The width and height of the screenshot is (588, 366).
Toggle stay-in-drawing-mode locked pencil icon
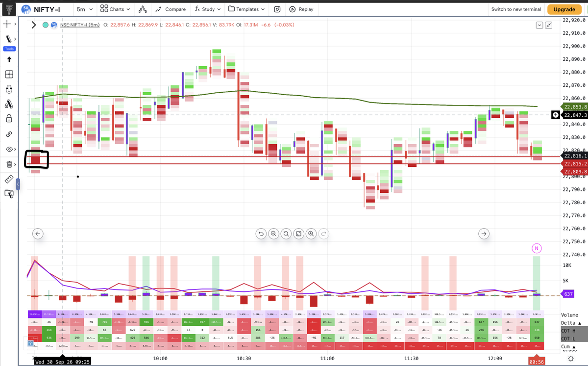point(8,104)
